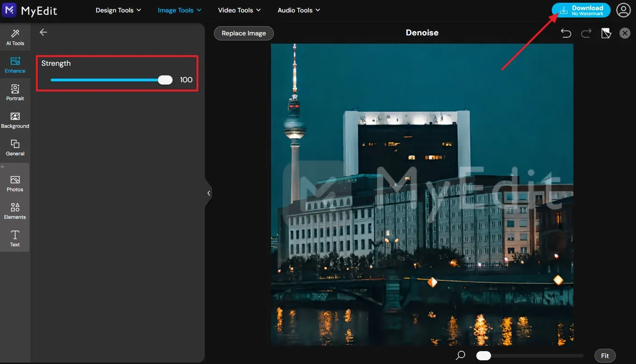The image size is (636, 364).
Task: Open the Background tools icon
Action: [15, 120]
